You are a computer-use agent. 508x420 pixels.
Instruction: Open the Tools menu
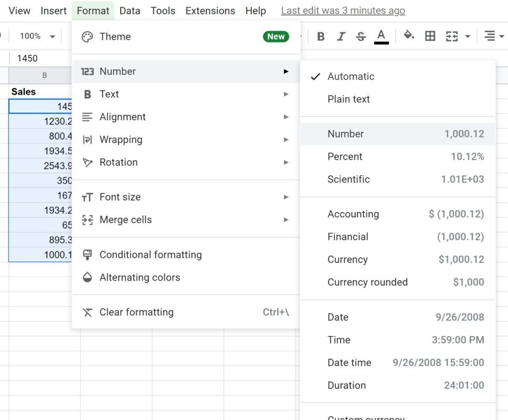163,10
